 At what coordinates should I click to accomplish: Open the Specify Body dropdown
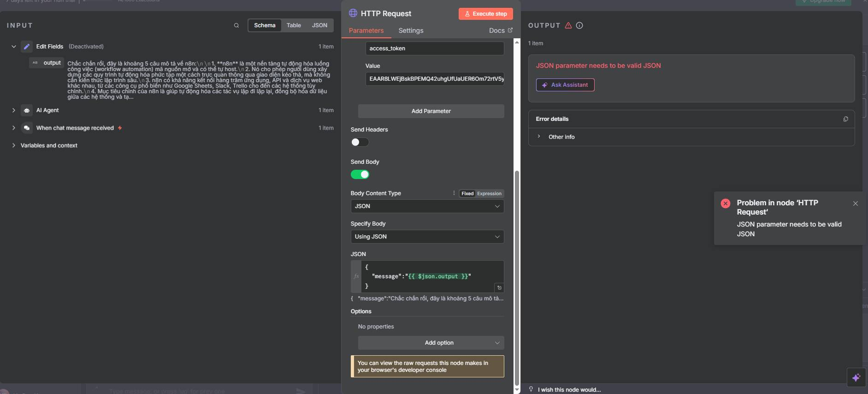click(427, 237)
